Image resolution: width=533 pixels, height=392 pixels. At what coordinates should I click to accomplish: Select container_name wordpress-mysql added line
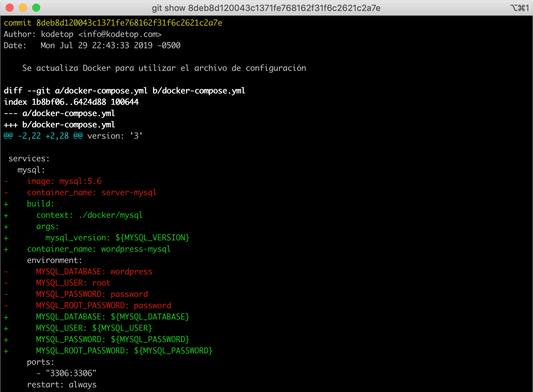click(99, 249)
